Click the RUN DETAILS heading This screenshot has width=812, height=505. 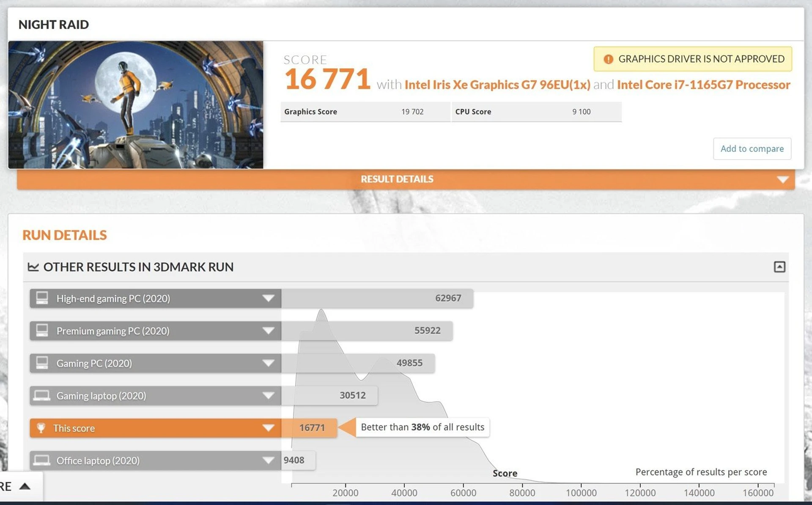[x=65, y=235]
